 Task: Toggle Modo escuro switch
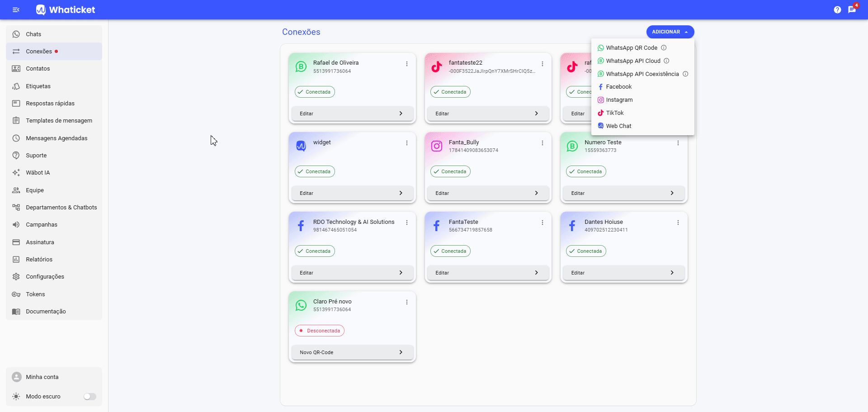pyautogui.click(x=90, y=397)
